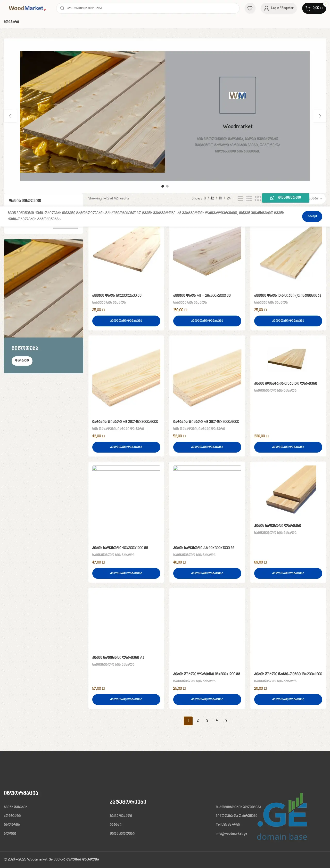Click the info@woodmarket.ge email link
The image size is (330, 868).
pyautogui.click(x=231, y=833)
